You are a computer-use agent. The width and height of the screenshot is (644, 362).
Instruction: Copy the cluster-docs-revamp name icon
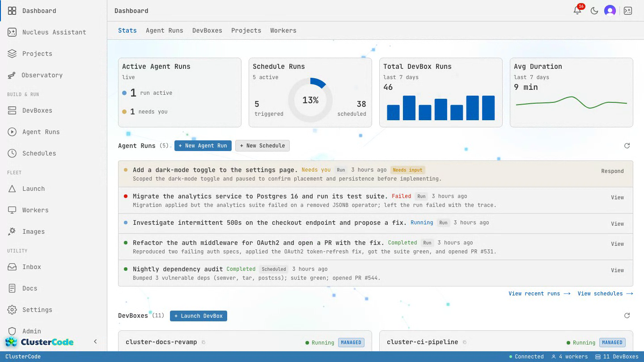[x=203, y=342]
